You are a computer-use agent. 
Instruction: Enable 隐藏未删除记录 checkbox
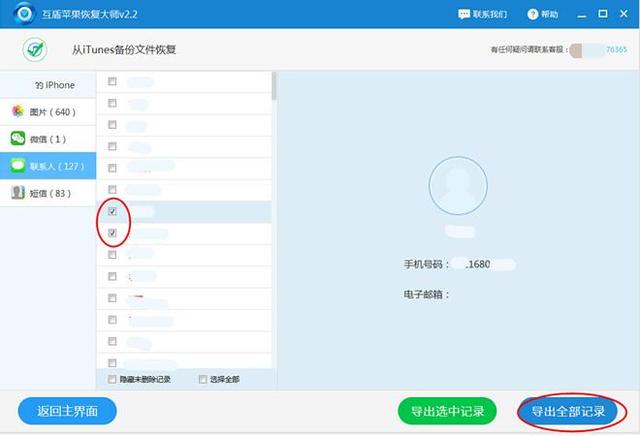[112, 379]
